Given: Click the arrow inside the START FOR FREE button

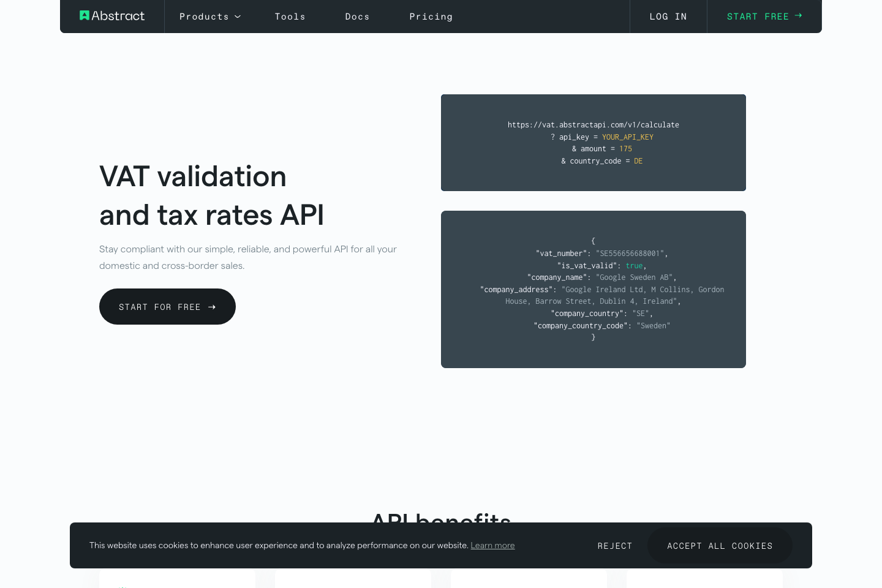Looking at the screenshot, I should coord(211,307).
